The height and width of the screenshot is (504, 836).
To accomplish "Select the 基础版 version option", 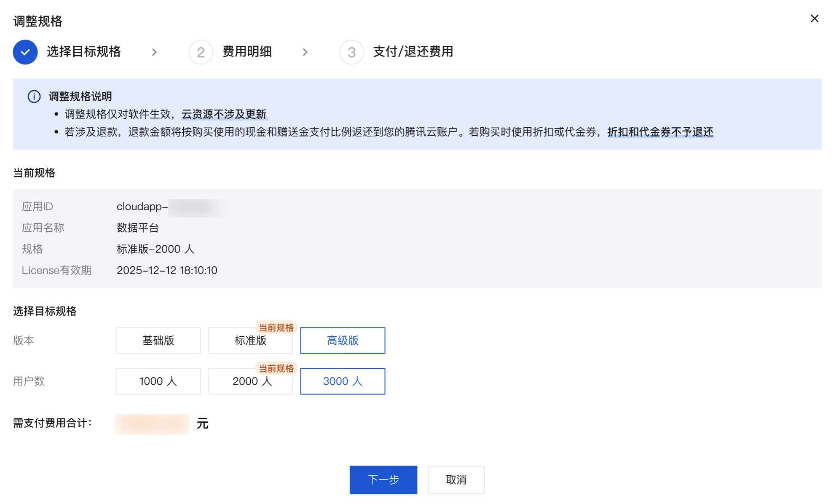I will (158, 340).
